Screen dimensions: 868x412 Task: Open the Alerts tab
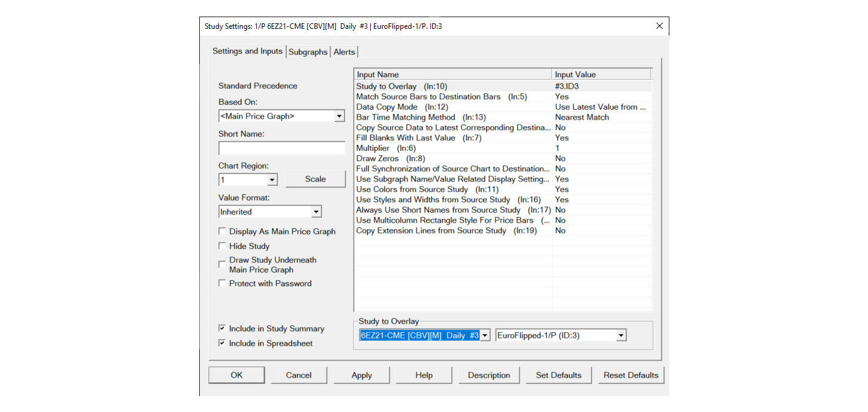(x=344, y=52)
